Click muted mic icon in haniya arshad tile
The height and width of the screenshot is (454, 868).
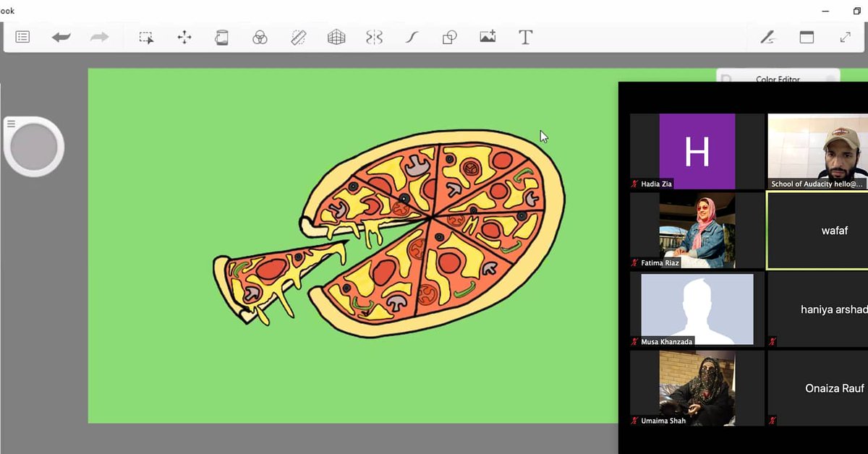click(773, 341)
